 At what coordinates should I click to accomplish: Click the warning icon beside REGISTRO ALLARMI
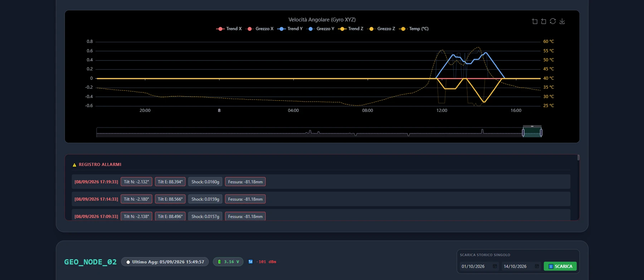[74, 165]
